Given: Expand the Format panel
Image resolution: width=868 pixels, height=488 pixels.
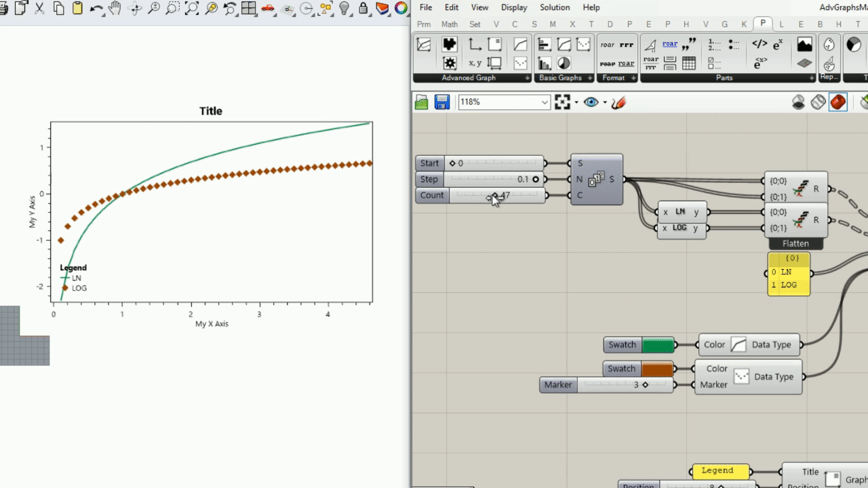Looking at the screenshot, I should tap(634, 78).
